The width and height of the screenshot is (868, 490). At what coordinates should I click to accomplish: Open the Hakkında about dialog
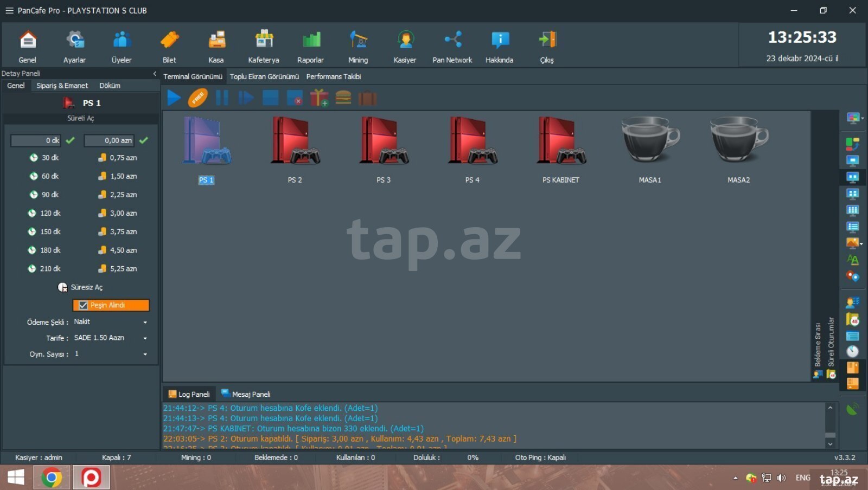point(499,47)
